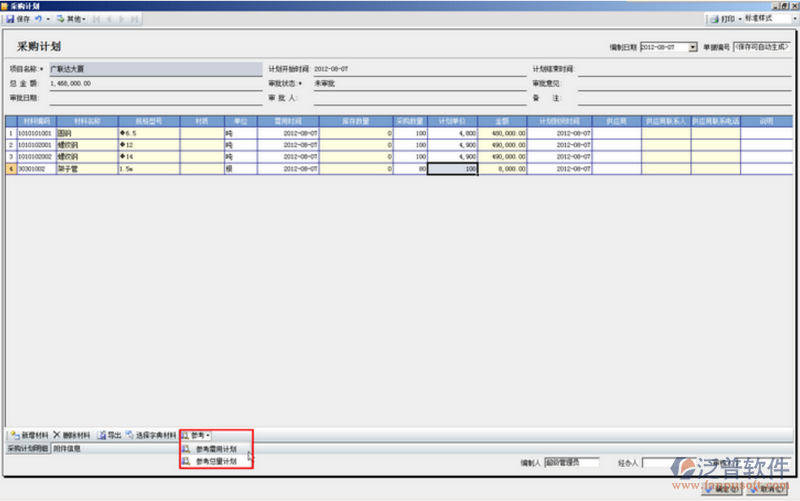Select 参考需用计划 menu entry
The width and height of the screenshot is (800, 501).
(216, 450)
